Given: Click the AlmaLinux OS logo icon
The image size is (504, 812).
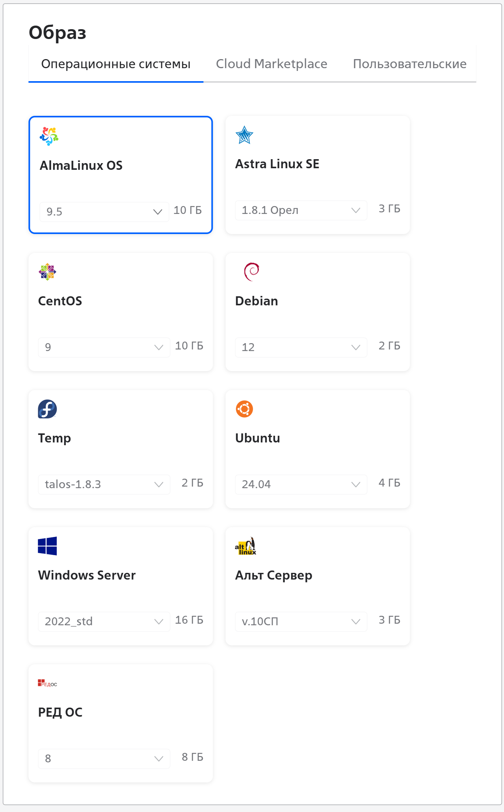Looking at the screenshot, I should 49,136.
